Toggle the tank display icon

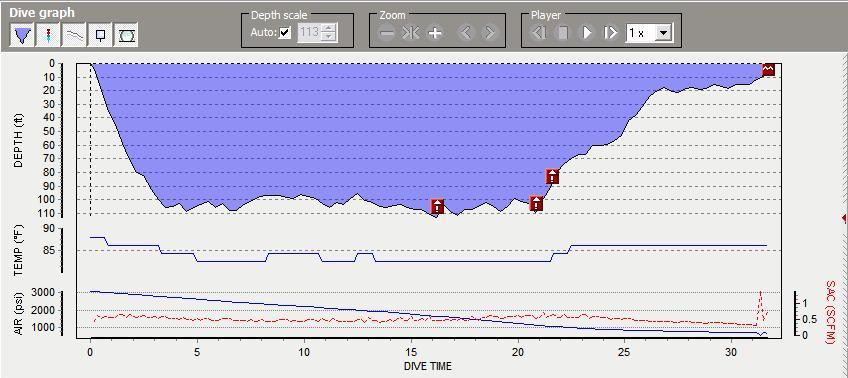pyautogui.click(x=127, y=35)
